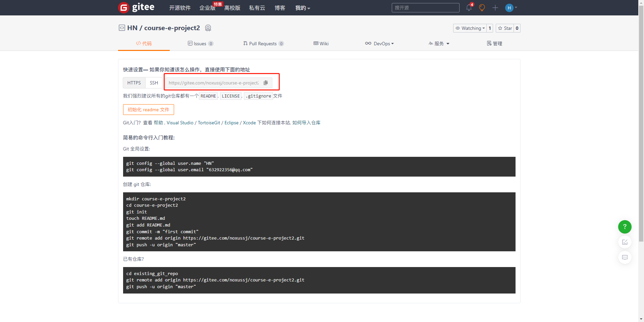Click the .gitignore file name tag

258,96
